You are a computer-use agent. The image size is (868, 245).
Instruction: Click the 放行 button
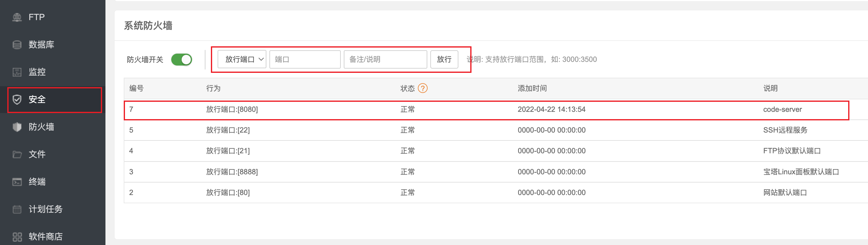tap(444, 59)
